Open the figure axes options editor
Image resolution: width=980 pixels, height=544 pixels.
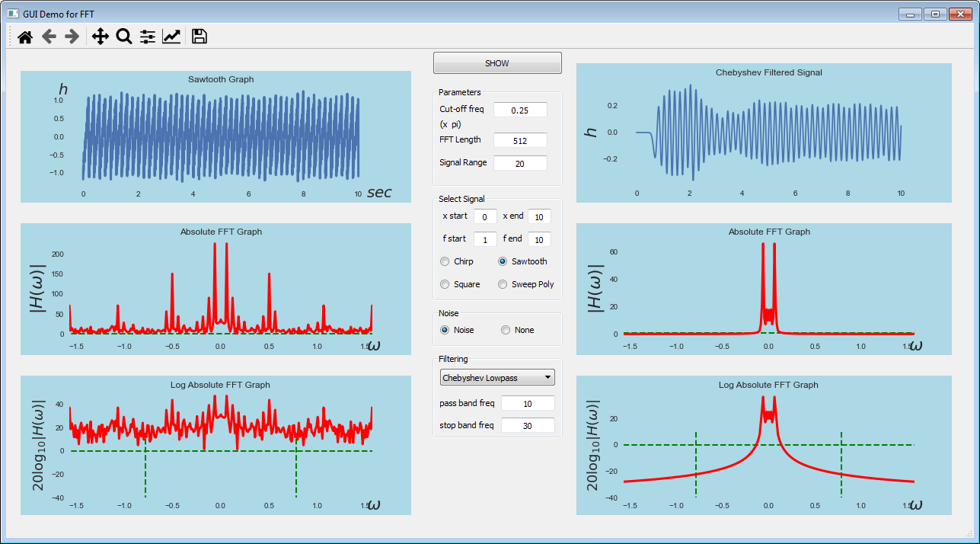[x=171, y=36]
